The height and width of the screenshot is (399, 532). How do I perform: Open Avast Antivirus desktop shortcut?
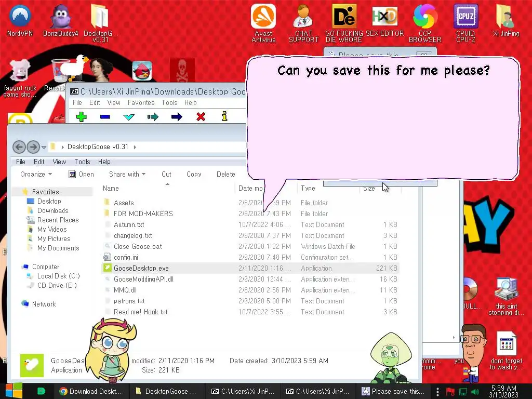tap(263, 23)
